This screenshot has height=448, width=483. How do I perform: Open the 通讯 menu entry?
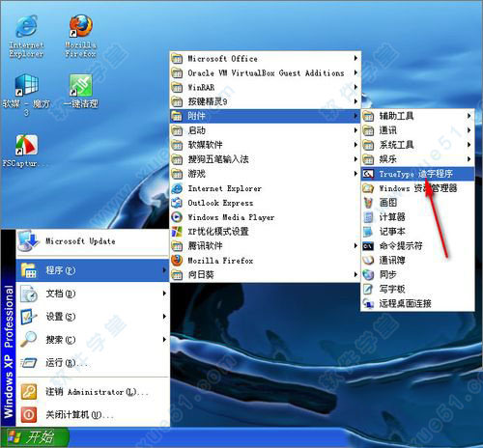click(417, 130)
